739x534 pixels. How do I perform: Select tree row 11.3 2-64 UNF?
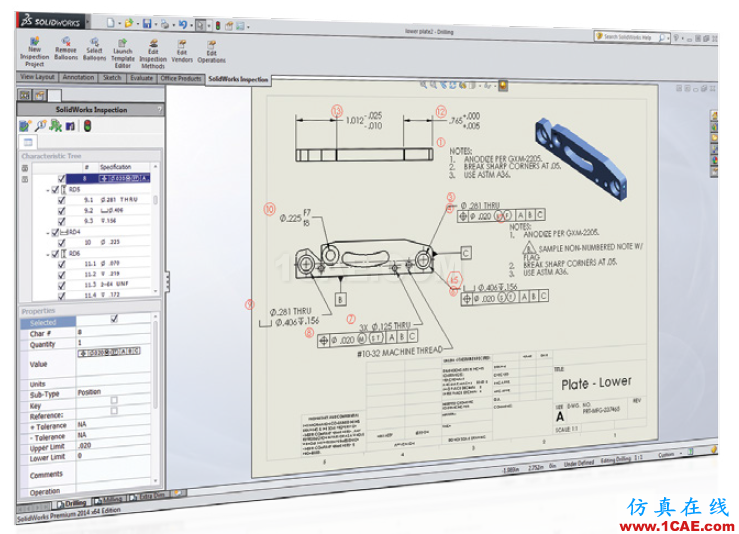pos(106,285)
